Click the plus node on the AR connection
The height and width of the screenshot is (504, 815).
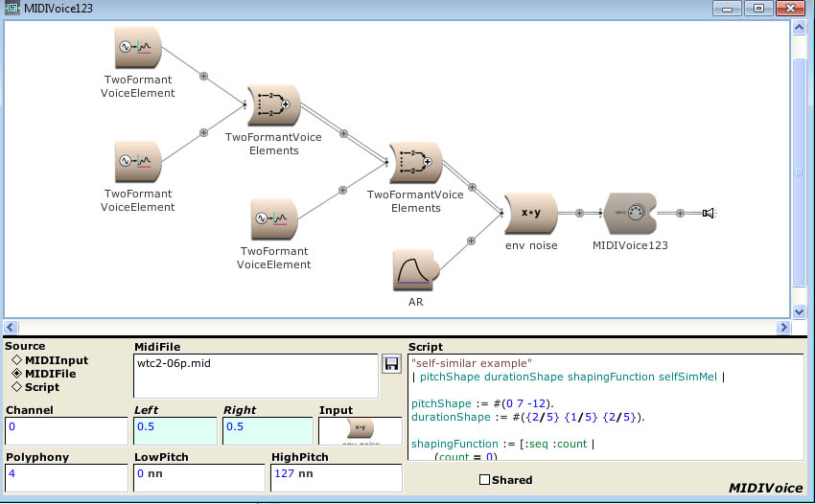point(471,241)
